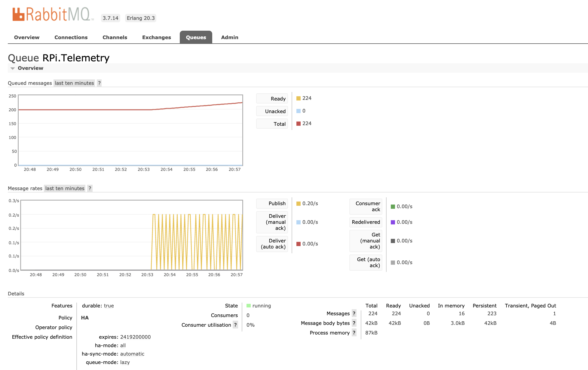Screen dimensions: 588x370
Task: Open the HA policy link
Action: tap(85, 318)
